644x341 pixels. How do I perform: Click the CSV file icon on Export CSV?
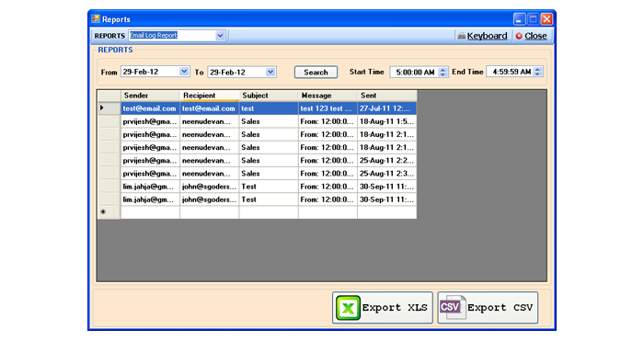[453, 307]
